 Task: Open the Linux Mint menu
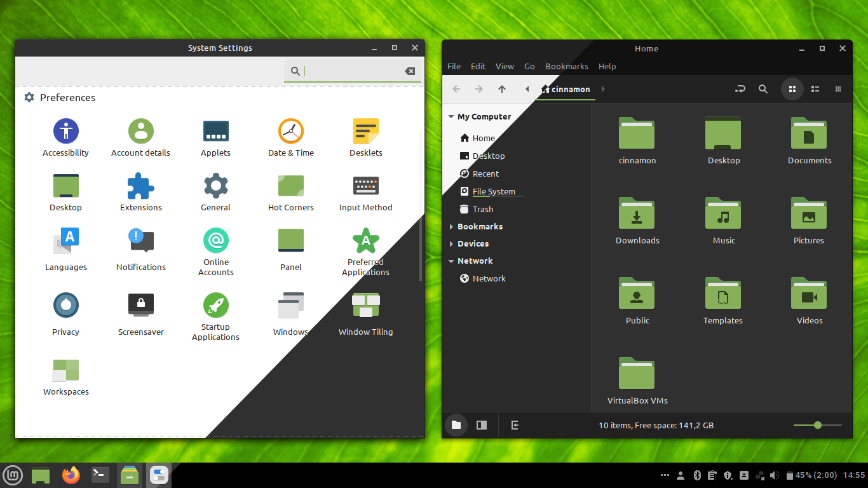point(13,475)
